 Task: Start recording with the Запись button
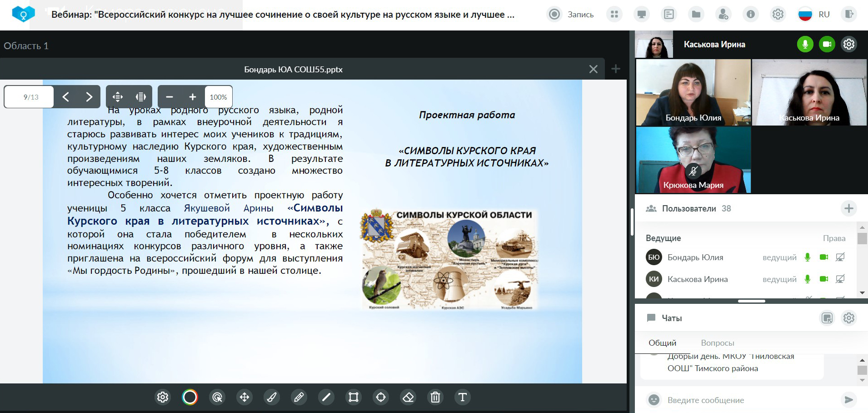571,15
